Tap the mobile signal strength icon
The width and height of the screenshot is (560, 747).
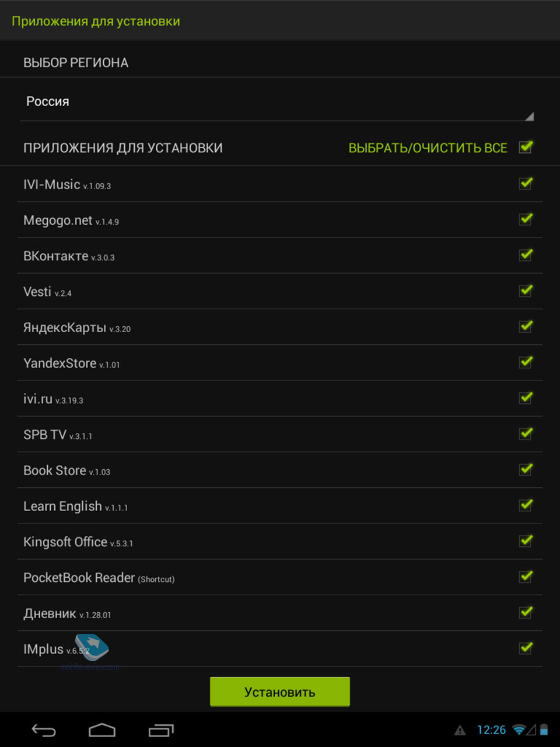click(x=531, y=729)
